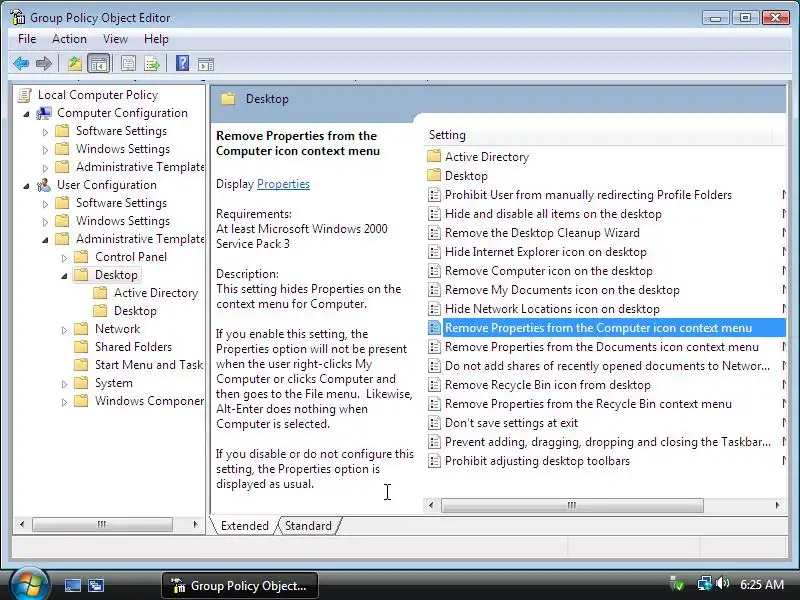Click the Active Directory folder icon in settings list
800x600 pixels.
(x=434, y=156)
